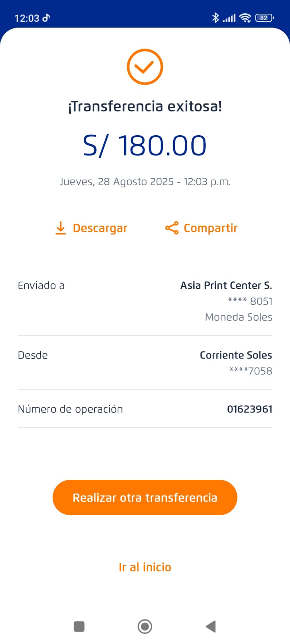
Task: Tap the Corriente Soles source account
Action: pyautogui.click(x=236, y=355)
